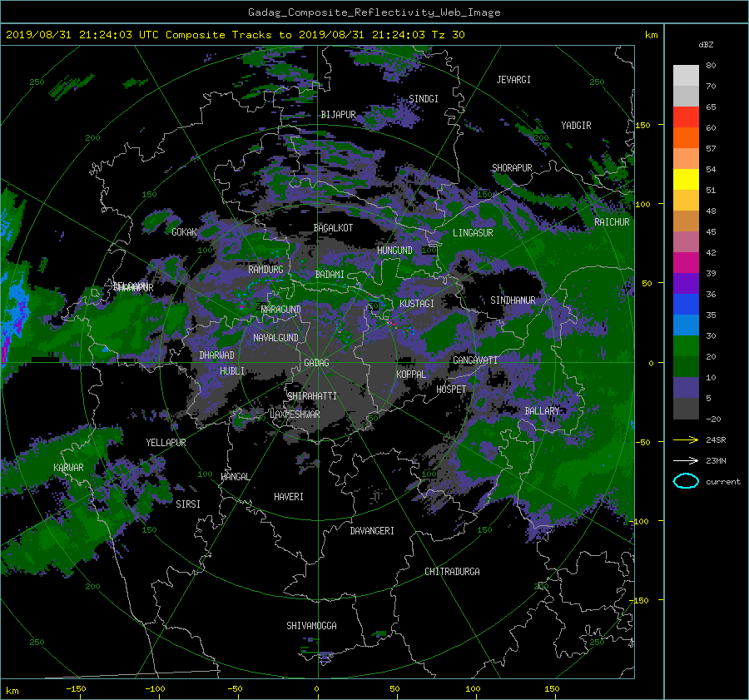The width and height of the screenshot is (749, 700).
Task: Click the NARAGUND city label
Action: click(x=281, y=310)
